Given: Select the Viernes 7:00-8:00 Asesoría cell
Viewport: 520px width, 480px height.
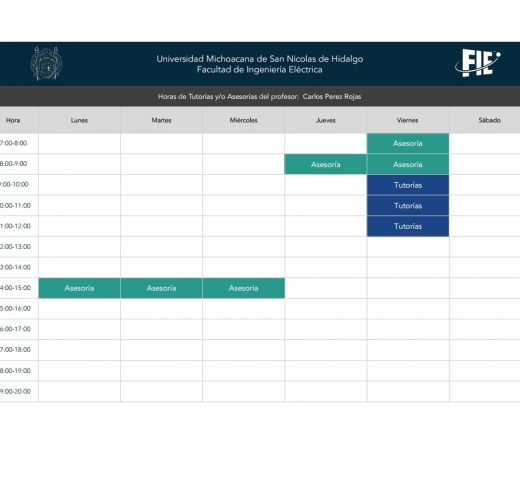Looking at the screenshot, I should 408,143.
